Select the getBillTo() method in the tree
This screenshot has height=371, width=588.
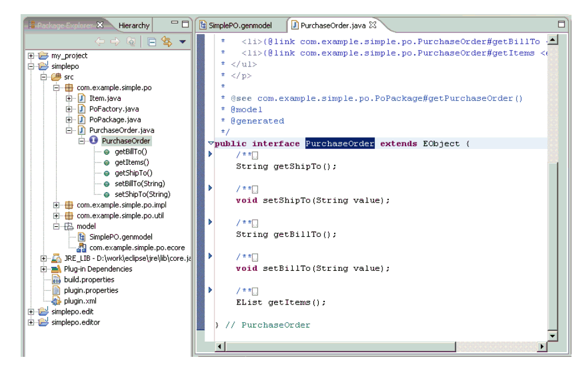click(x=131, y=152)
